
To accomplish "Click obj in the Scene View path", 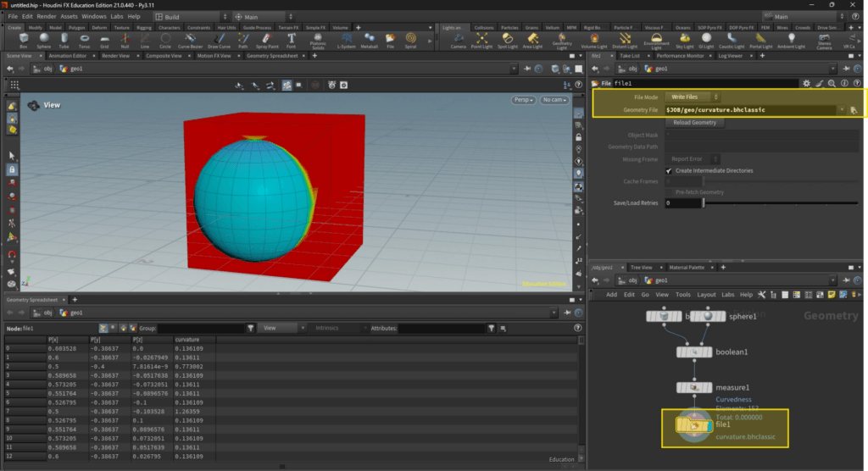I will pos(47,69).
